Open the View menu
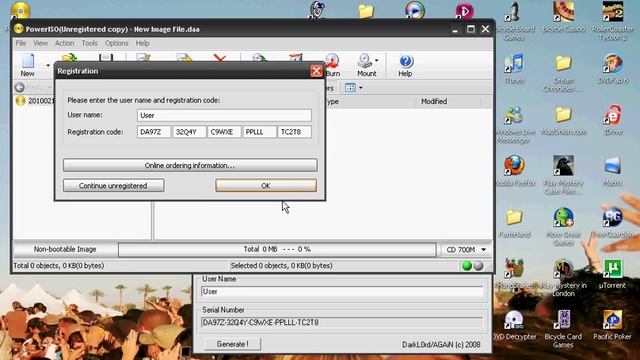This screenshot has width=640, height=360. pos(40,43)
